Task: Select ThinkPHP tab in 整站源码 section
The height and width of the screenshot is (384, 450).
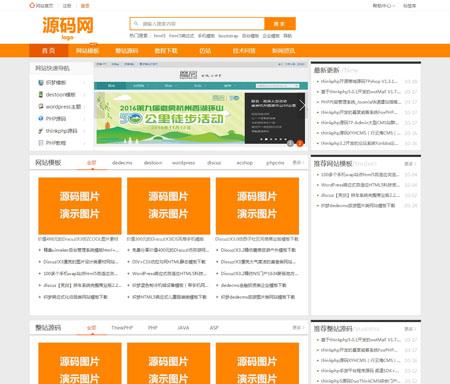Action: pyautogui.click(x=122, y=328)
